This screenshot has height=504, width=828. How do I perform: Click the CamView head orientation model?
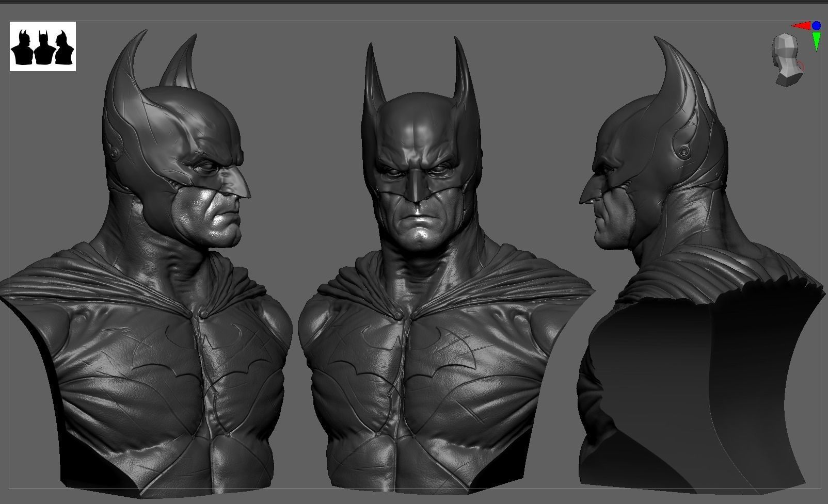[787, 60]
